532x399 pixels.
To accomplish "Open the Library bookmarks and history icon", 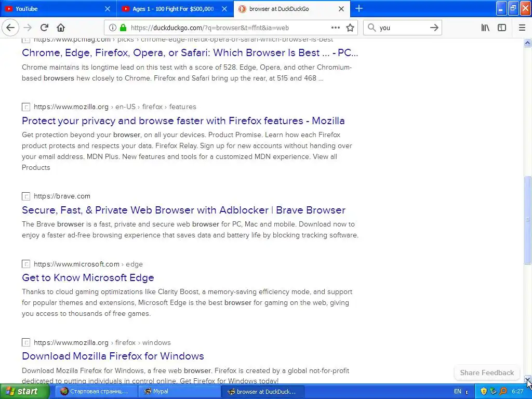I will [485, 28].
